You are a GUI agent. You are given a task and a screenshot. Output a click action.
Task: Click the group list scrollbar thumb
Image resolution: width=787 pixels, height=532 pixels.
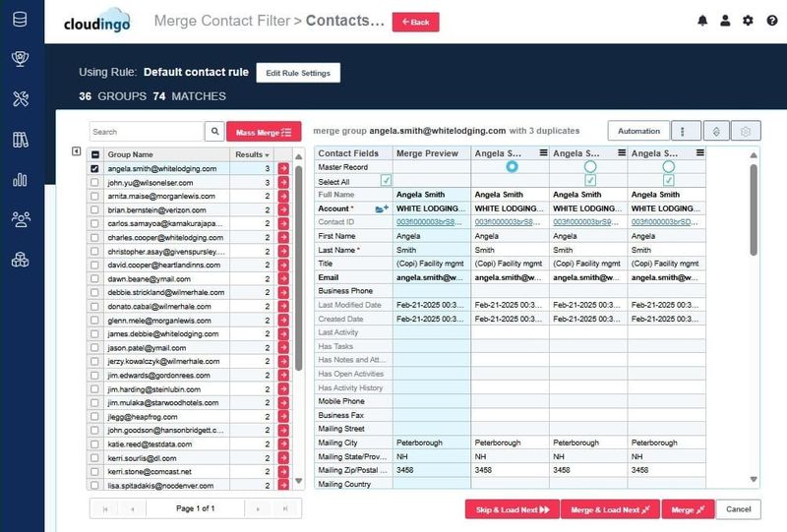point(299,268)
